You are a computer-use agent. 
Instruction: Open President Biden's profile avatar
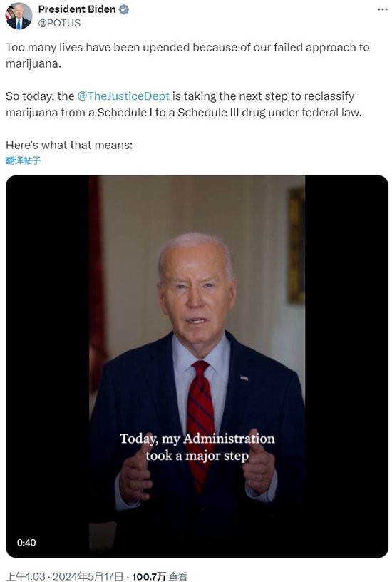tap(19, 16)
